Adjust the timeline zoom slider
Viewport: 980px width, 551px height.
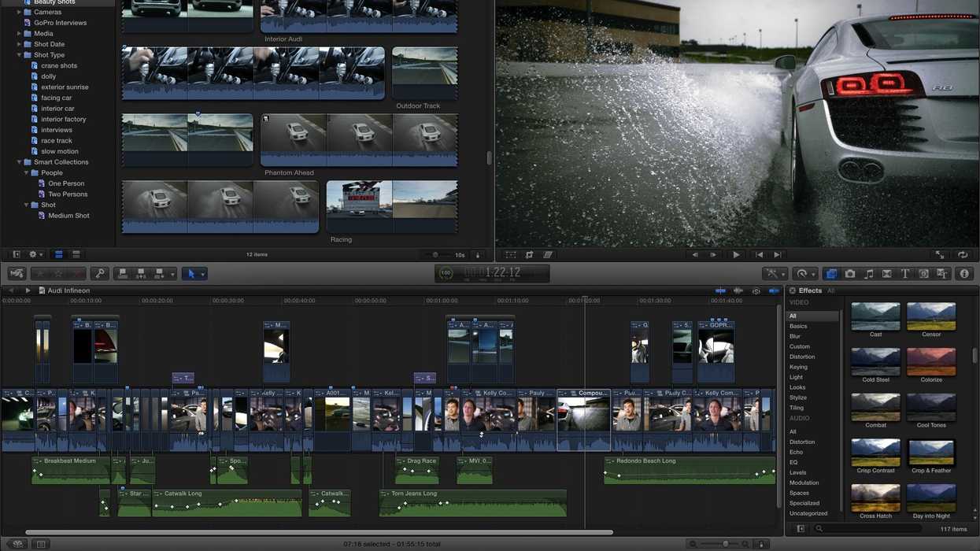(x=725, y=544)
